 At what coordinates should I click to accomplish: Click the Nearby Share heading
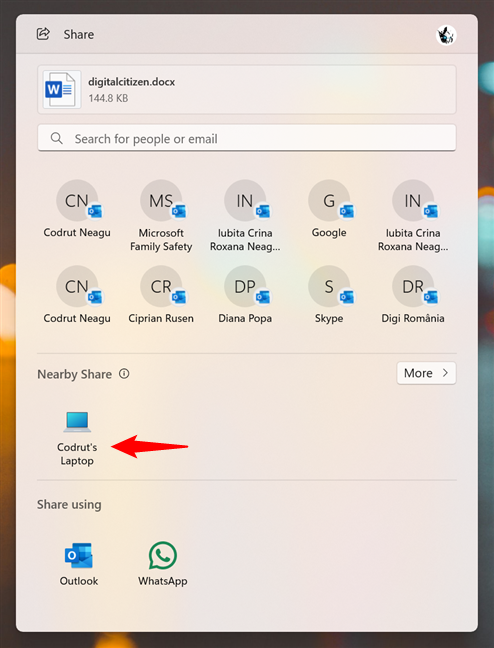coord(74,374)
